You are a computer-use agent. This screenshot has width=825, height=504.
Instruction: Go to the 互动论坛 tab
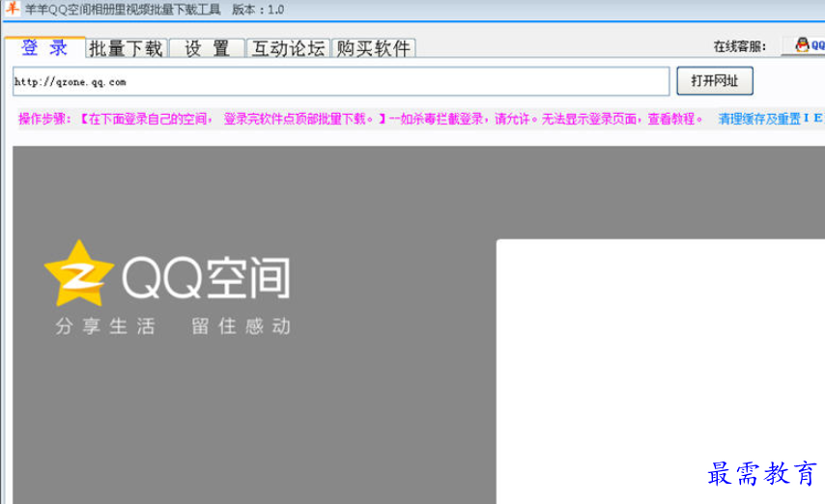(x=288, y=48)
